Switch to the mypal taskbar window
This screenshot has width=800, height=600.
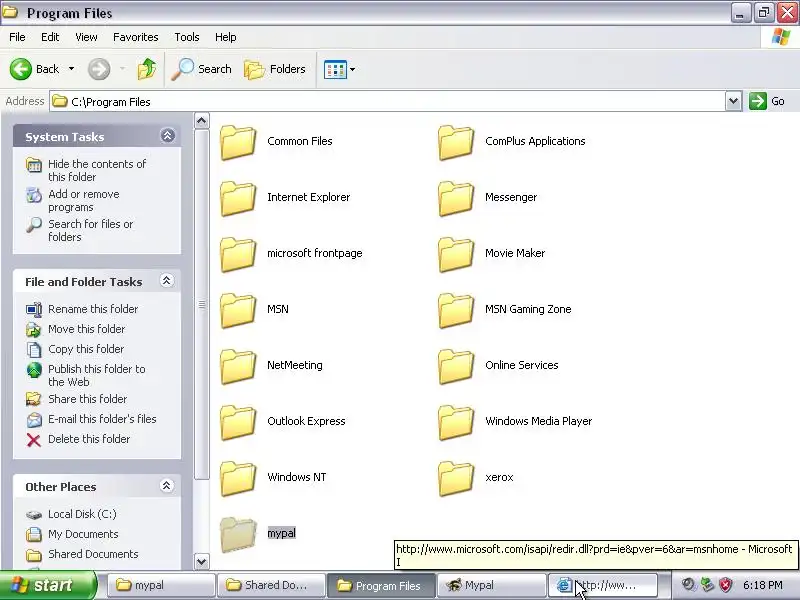[x=161, y=585]
